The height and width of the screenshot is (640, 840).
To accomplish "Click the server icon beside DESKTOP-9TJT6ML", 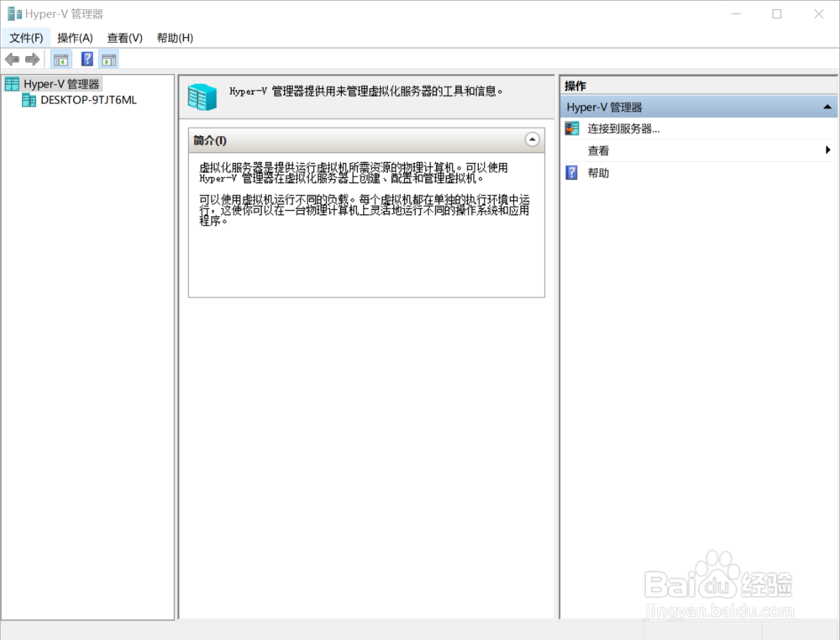I will tap(28, 100).
